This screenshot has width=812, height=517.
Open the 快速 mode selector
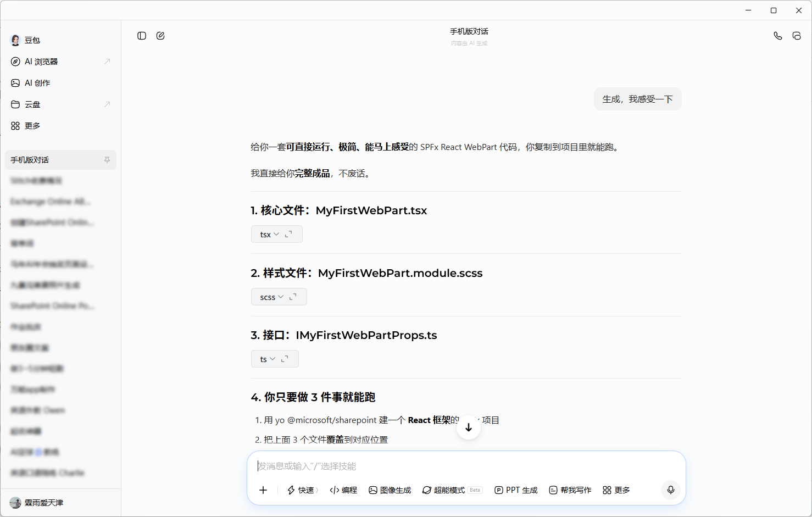pyautogui.click(x=302, y=490)
